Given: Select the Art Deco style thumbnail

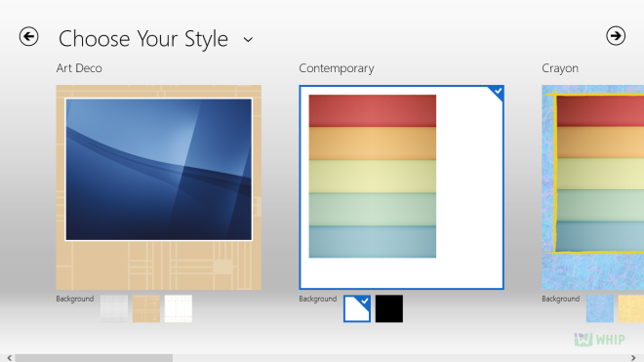Looking at the screenshot, I should coord(158,187).
